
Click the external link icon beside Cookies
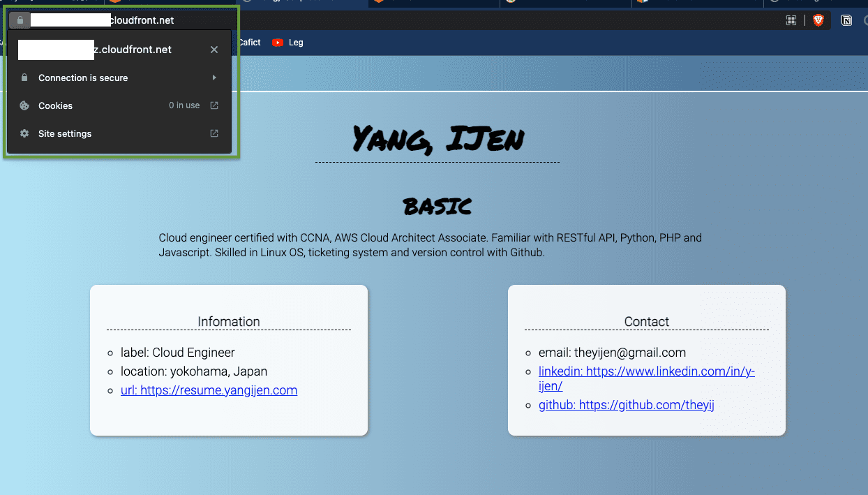tap(214, 105)
